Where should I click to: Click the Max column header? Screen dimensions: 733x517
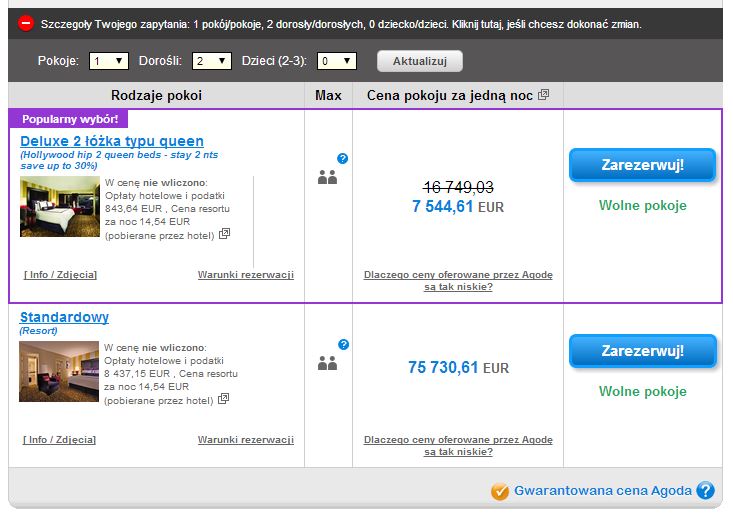(x=328, y=95)
